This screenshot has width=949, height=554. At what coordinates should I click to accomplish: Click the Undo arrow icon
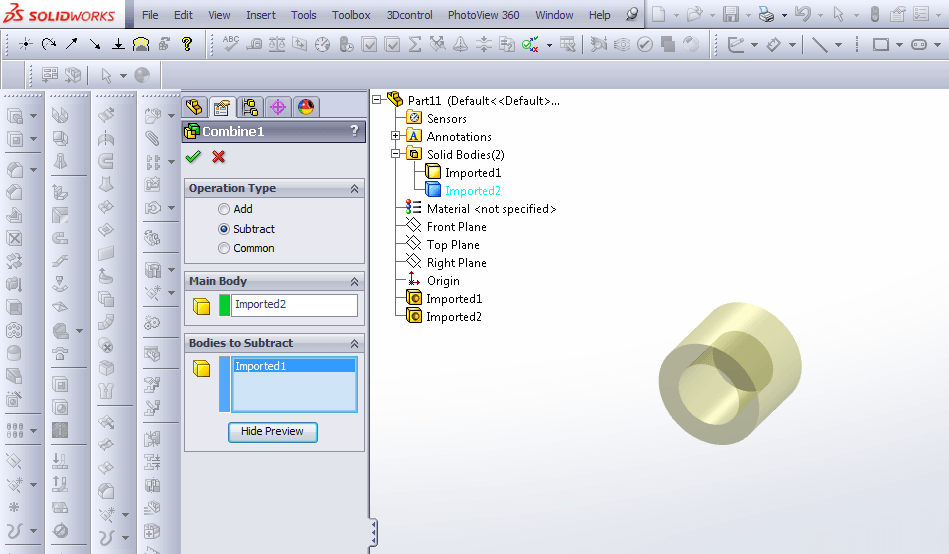tap(803, 13)
